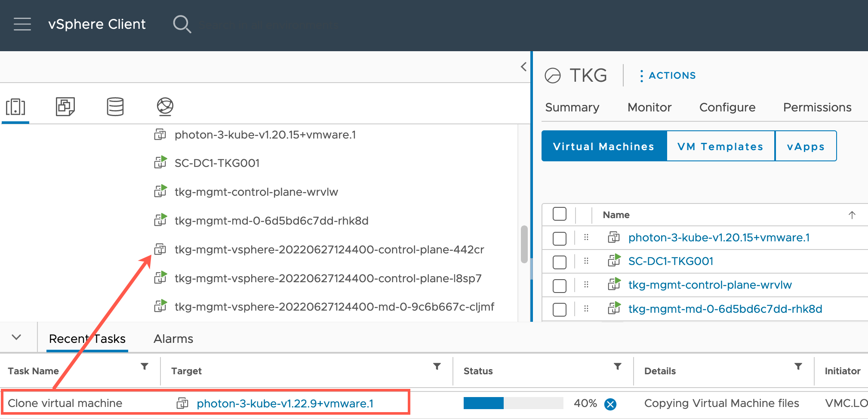Open tkg-mgmt-control-plane-wrvlw link in grid
This screenshot has width=868, height=419.
pos(710,285)
